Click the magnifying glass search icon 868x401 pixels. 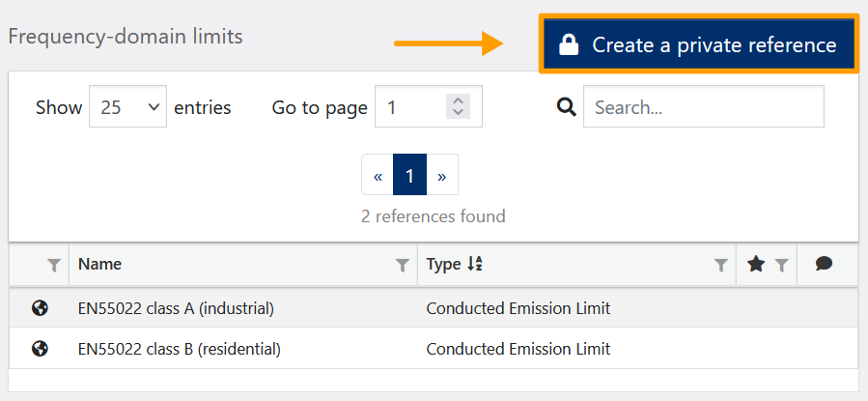[567, 107]
